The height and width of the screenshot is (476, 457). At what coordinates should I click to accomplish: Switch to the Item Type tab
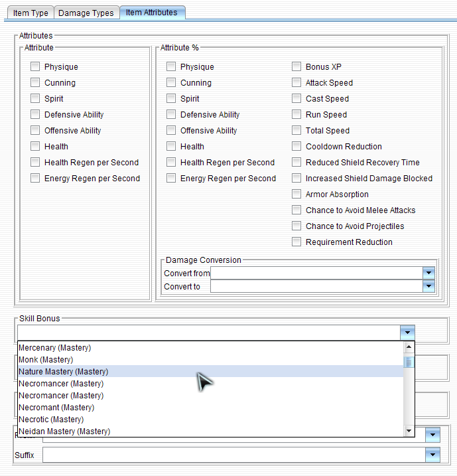(x=30, y=13)
